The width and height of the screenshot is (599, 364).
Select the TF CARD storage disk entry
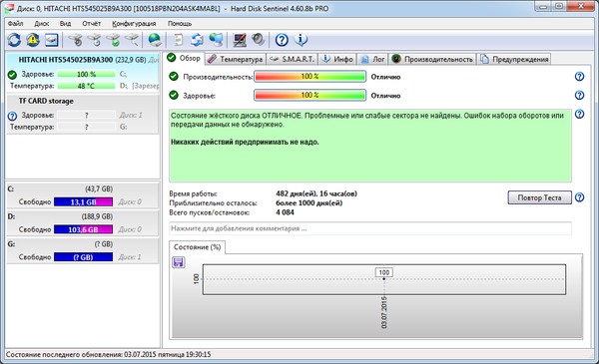pyautogui.click(x=83, y=114)
